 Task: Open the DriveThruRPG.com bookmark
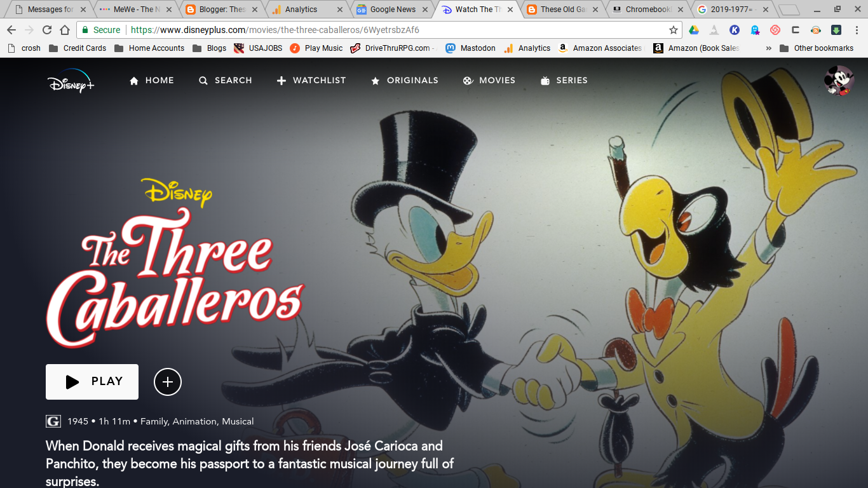[x=394, y=48]
